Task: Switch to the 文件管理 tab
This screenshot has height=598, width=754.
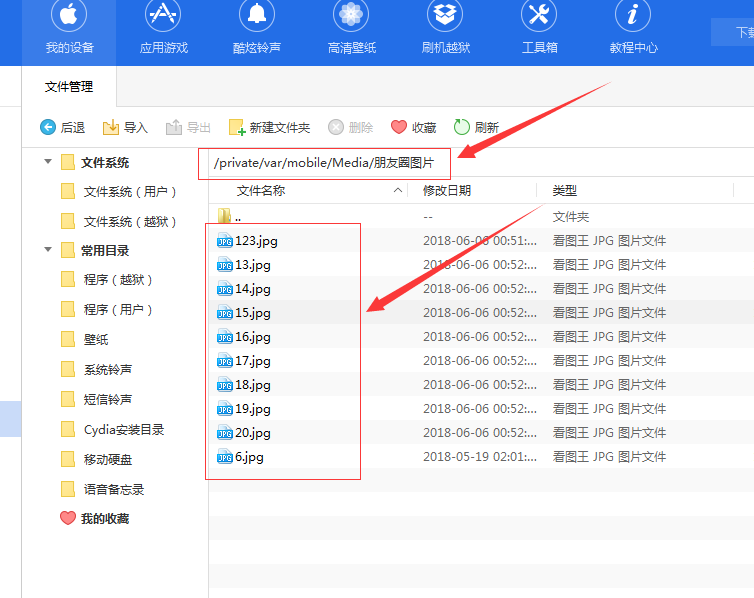Action: coord(69,87)
